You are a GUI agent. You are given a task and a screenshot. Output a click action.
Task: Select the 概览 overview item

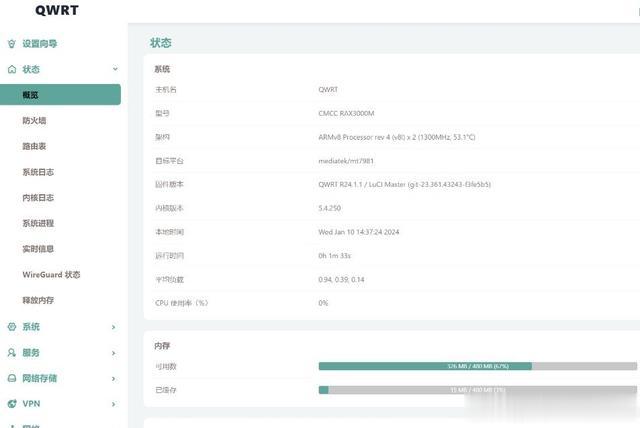(60, 95)
